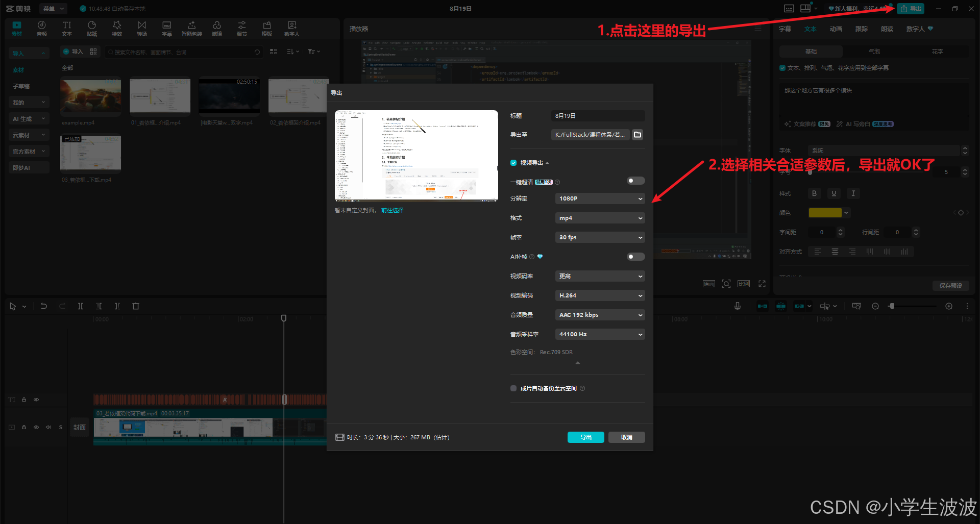Open the 转场 transitions panel
Image resolution: width=980 pixels, height=524 pixels.
point(142,29)
